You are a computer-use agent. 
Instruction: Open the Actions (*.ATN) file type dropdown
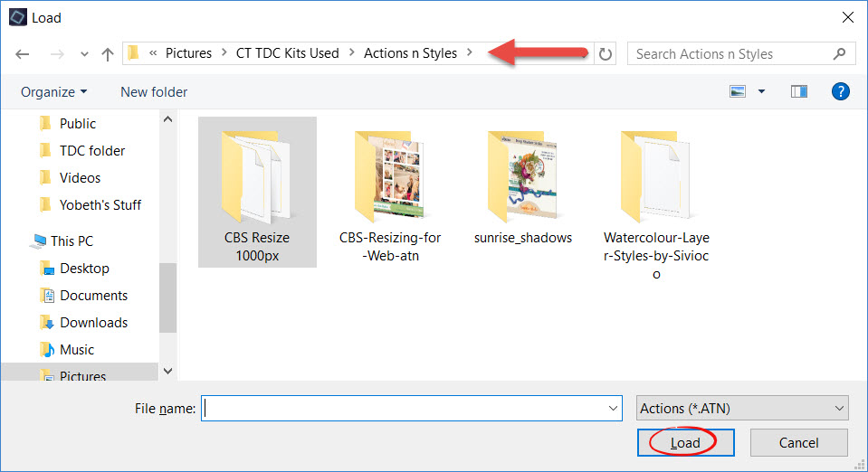click(742, 409)
